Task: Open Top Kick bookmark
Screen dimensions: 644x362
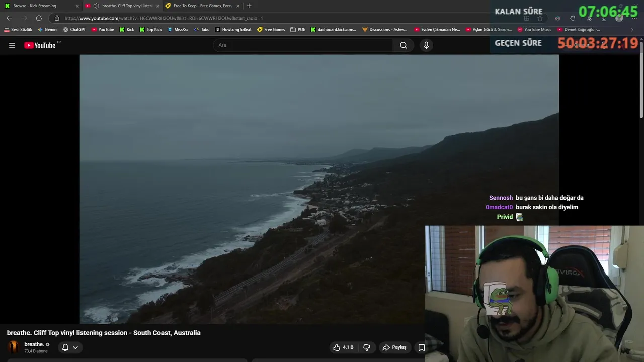Action: point(150,30)
